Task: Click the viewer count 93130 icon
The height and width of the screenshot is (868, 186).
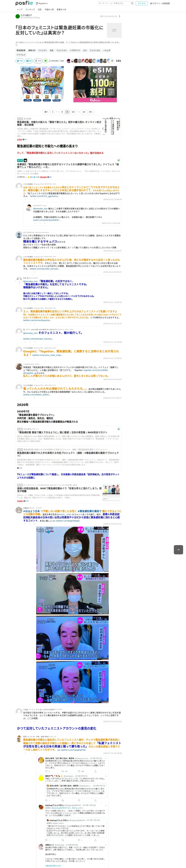Action: pyautogui.click(x=50, y=61)
